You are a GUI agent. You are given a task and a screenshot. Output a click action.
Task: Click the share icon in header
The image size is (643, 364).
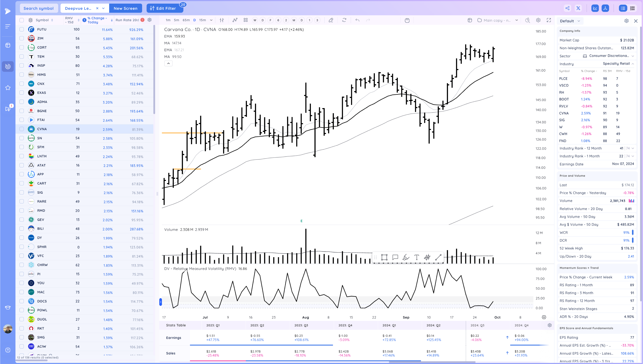pos(567,8)
